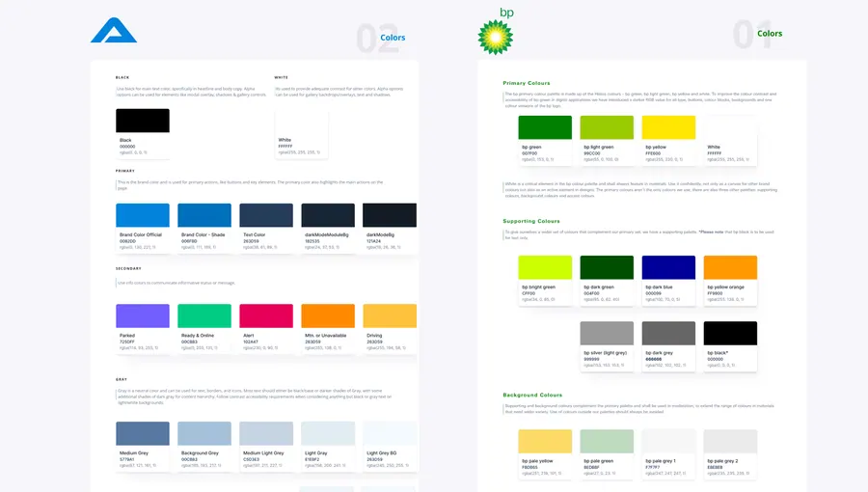This screenshot has height=492, width=868.
Task: Click the 'BLACK' section heading
Action: pos(122,77)
